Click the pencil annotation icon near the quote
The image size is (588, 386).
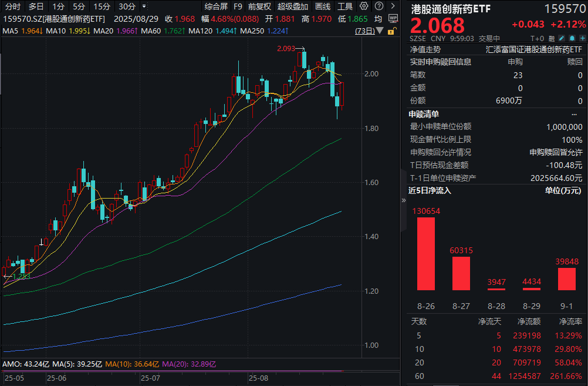click(x=562, y=38)
